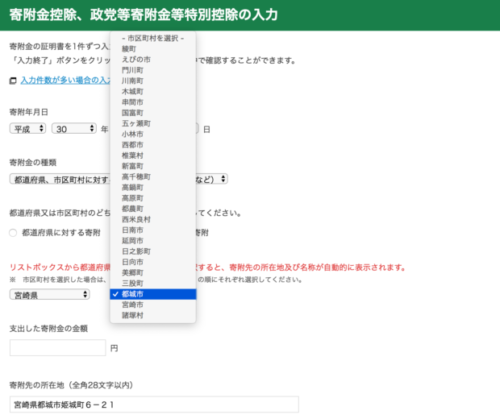
Task: Choose 都農町 from the dropdown
Action: (153, 209)
